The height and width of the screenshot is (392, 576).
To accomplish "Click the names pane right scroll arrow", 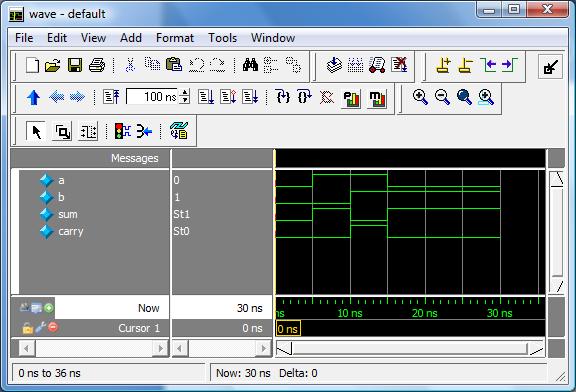I will [x=161, y=348].
